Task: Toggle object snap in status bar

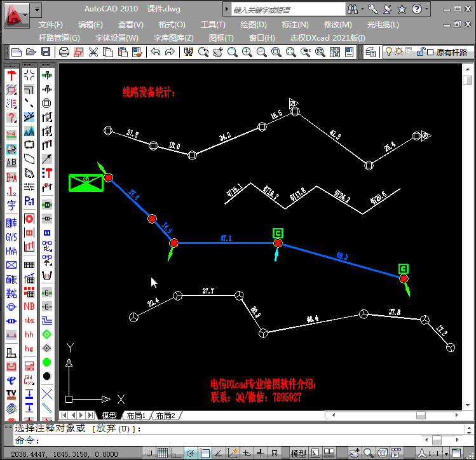Action: (x=205, y=453)
